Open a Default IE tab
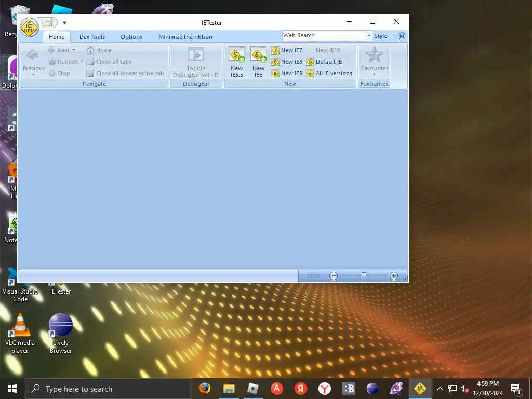This screenshot has height=399, width=532. (324, 62)
